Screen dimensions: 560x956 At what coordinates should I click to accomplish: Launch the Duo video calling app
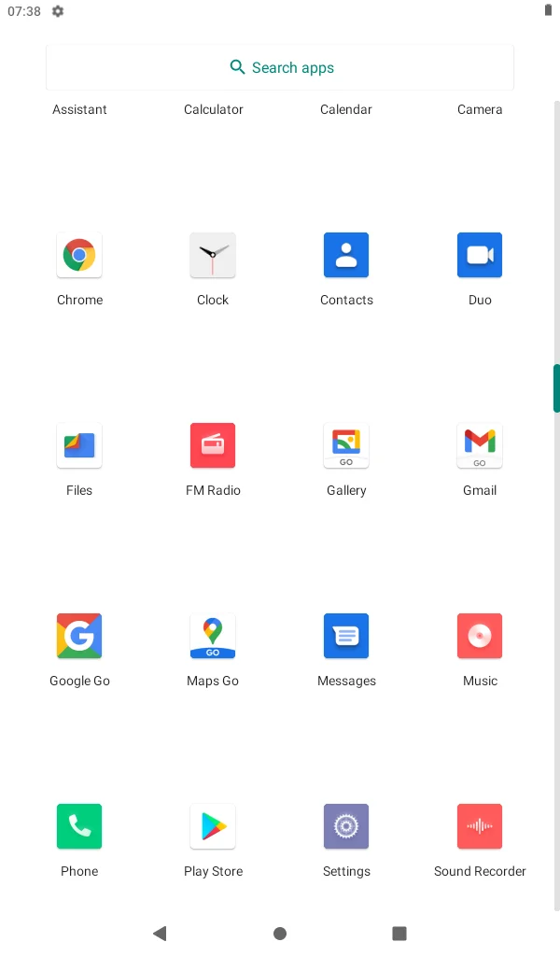coord(480,255)
